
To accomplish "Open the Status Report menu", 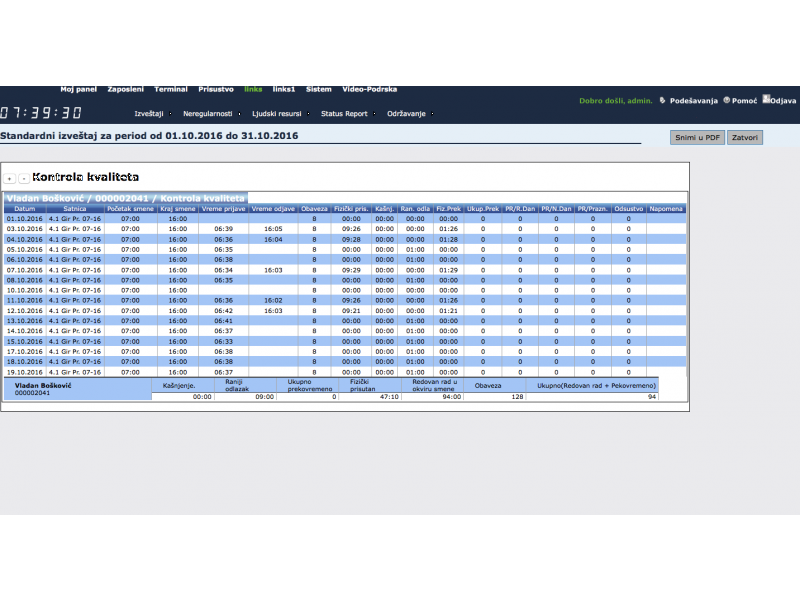I will pos(344,114).
